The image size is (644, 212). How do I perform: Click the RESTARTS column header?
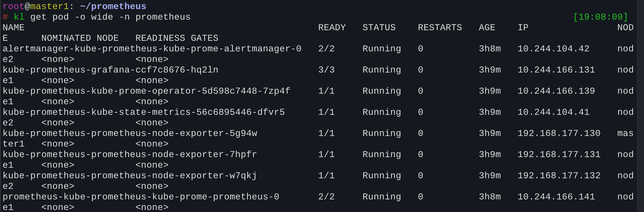(x=440, y=27)
